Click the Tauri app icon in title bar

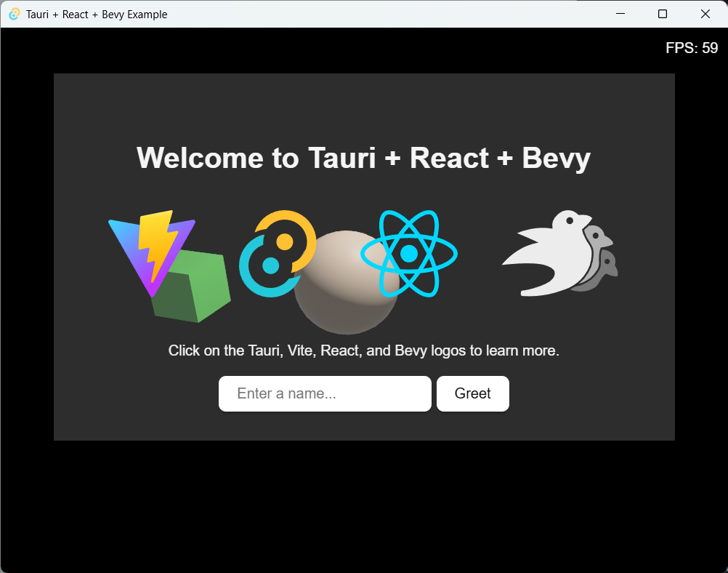15,15
